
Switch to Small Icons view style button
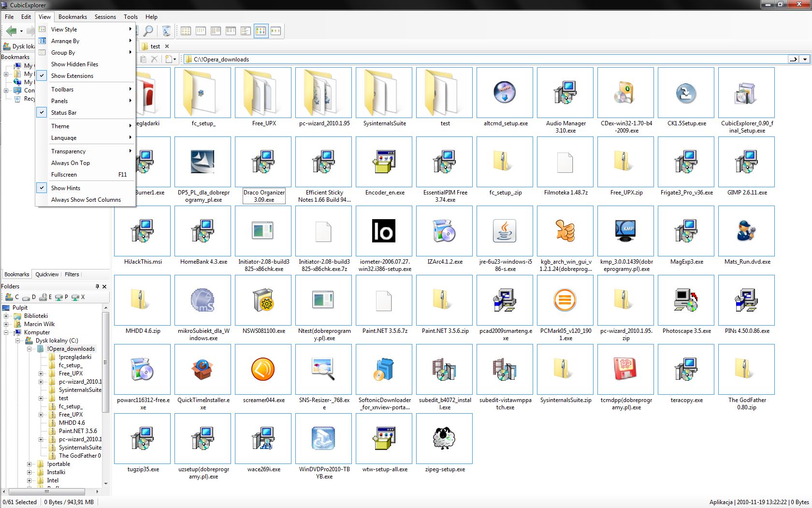click(x=201, y=31)
